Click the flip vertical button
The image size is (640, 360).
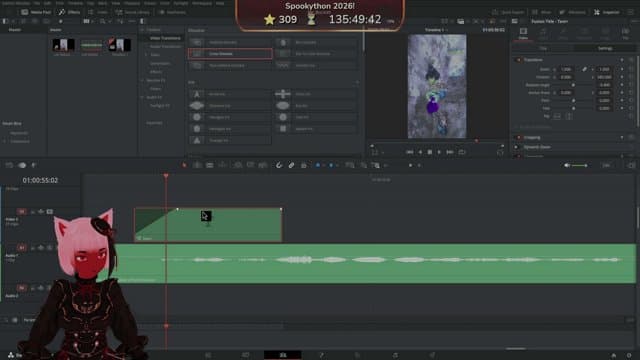click(569, 116)
